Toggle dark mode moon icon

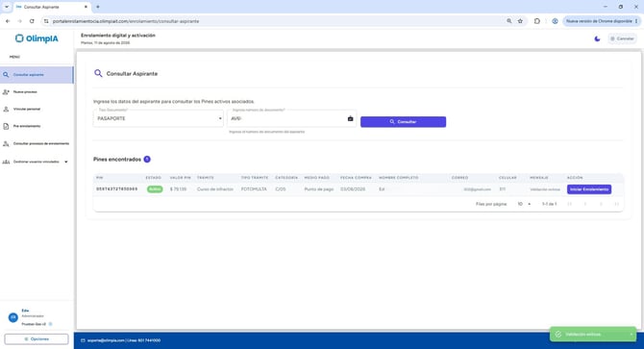click(597, 38)
